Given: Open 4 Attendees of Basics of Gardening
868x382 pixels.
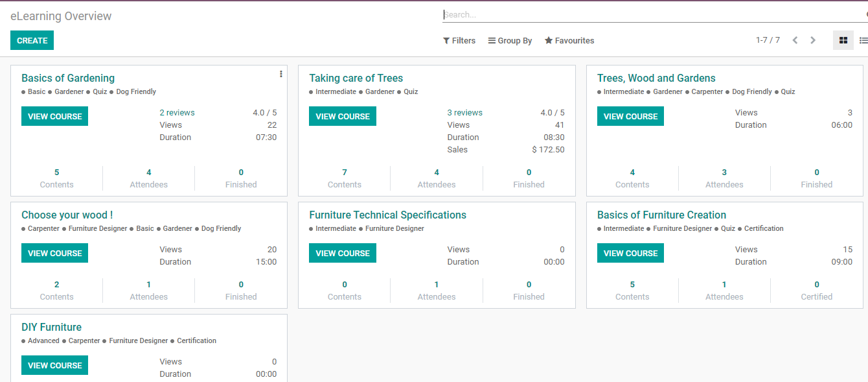Looking at the screenshot, I should (148, 178).
